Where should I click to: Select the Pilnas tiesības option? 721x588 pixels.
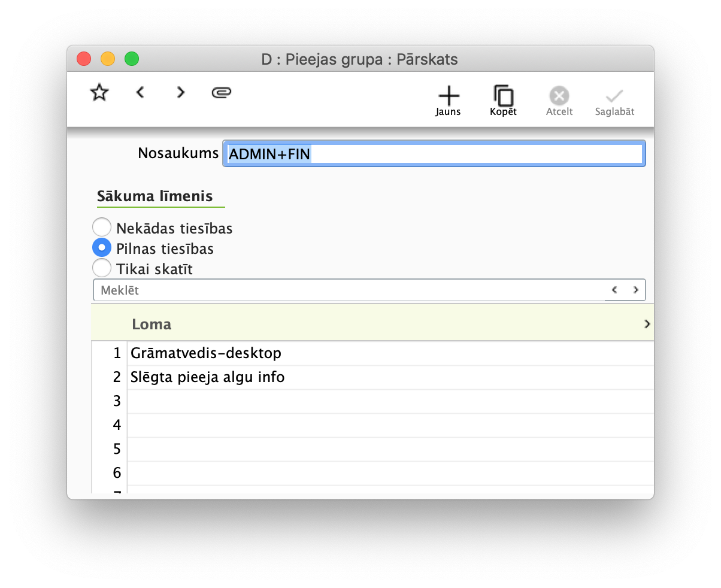tap(102, 247)
